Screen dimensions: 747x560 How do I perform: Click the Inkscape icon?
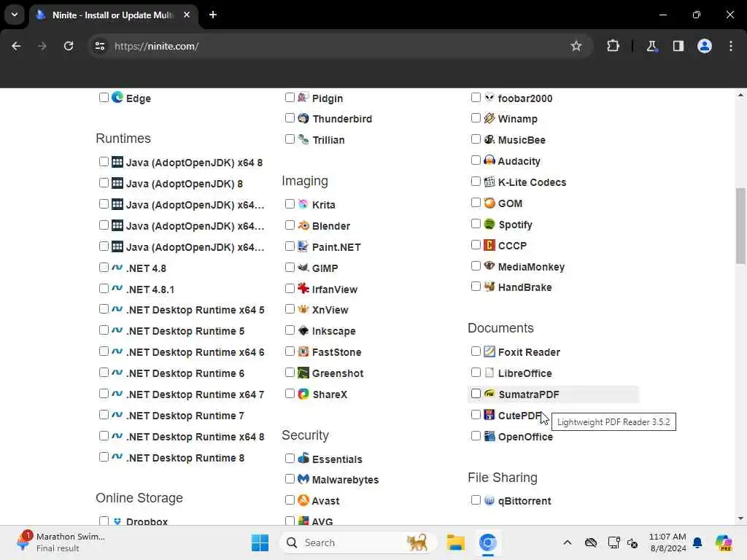coord(303,330)
